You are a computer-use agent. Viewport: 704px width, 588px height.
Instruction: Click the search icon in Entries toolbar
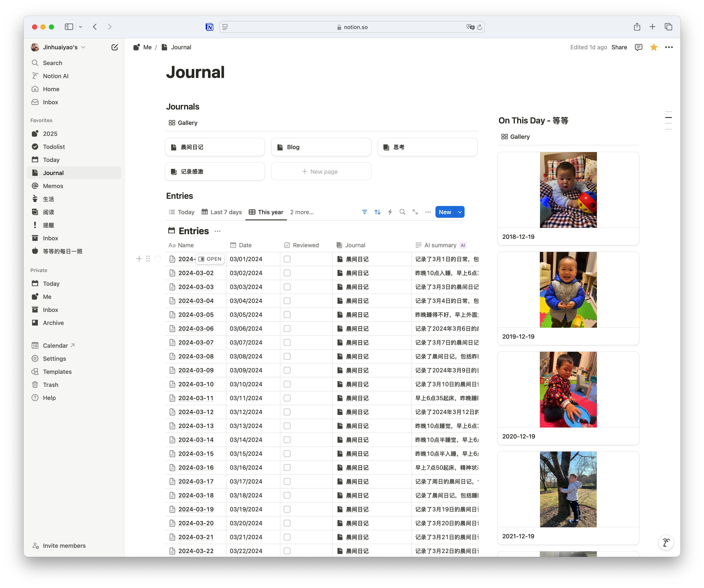(x=403, y=212)
